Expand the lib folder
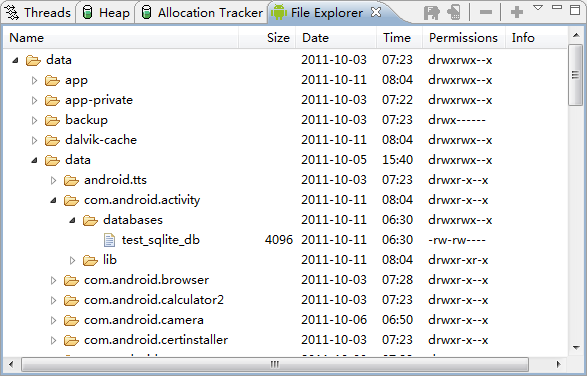 pyautogui.click(x=73, y=260)
